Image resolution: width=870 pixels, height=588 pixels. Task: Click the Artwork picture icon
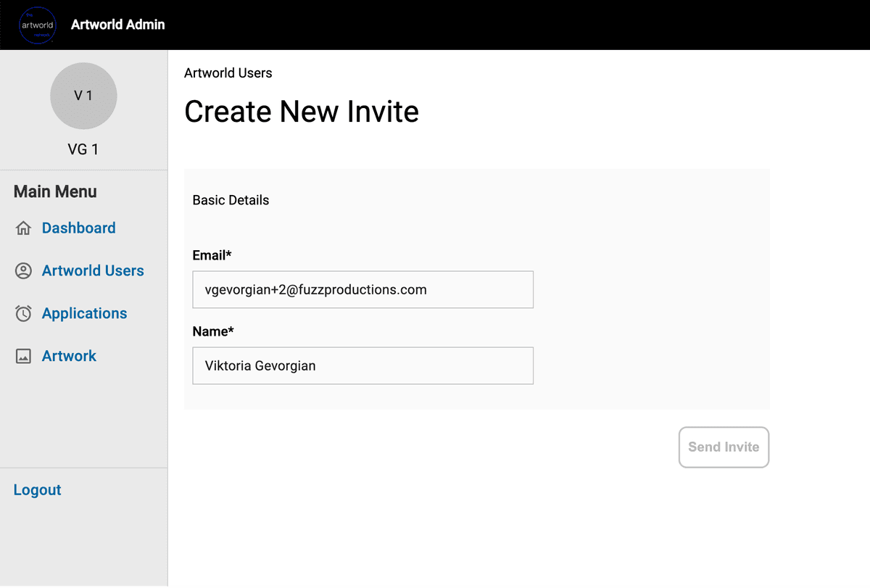tap(23, 357)
